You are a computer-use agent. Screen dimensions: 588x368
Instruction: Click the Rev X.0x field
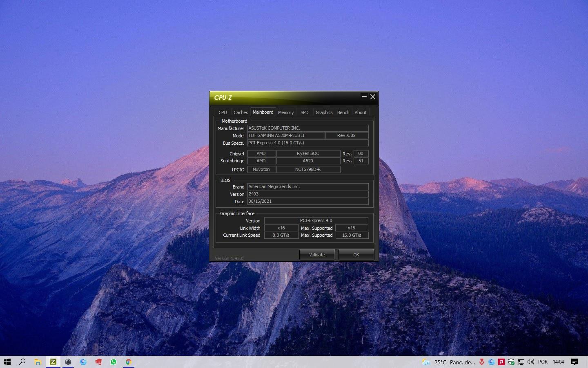click(x=347, y=136)
